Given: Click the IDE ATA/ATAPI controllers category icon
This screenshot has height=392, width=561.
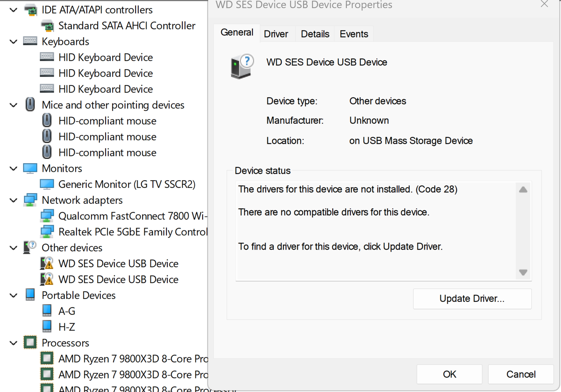Looking at the screenshot, I should click(30, 10).
